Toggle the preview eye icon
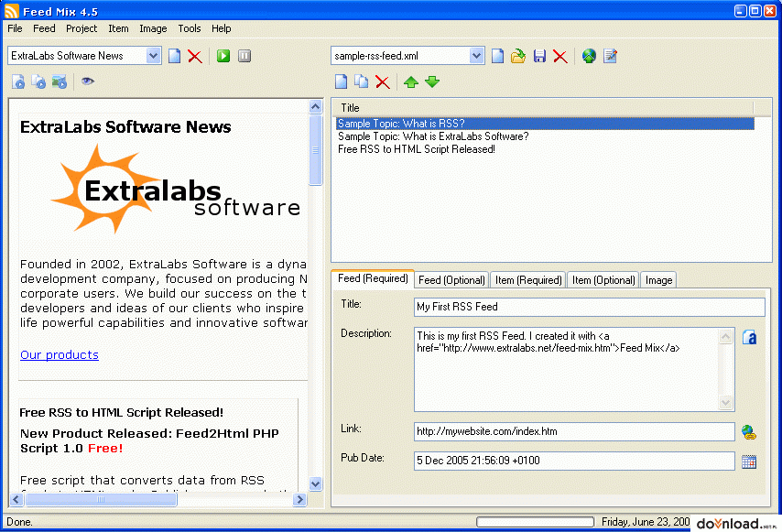Viewport: 782px width, 532px height. (x=88, y=81)
